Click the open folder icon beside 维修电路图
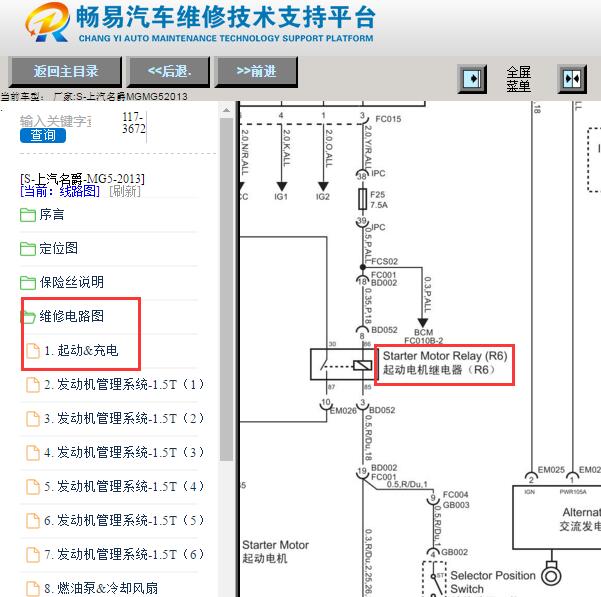601x597 pixels. point(28,317)
